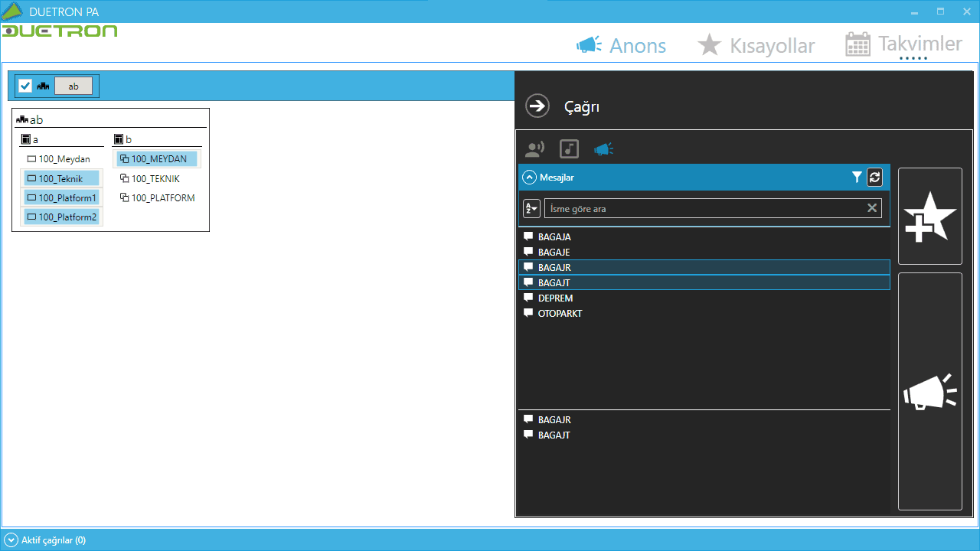Select the music note source icon
Screen dimensions: 980x551
[569, 149]
